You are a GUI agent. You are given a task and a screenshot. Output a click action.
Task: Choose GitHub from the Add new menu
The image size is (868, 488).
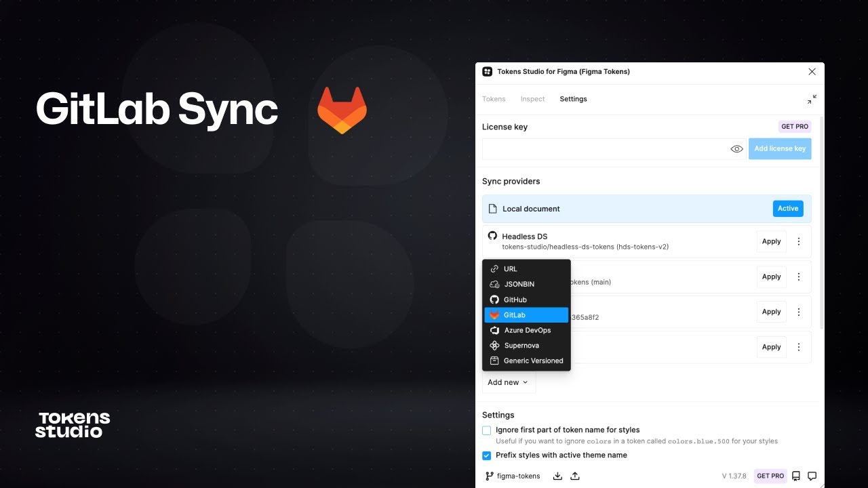[526, 300]
